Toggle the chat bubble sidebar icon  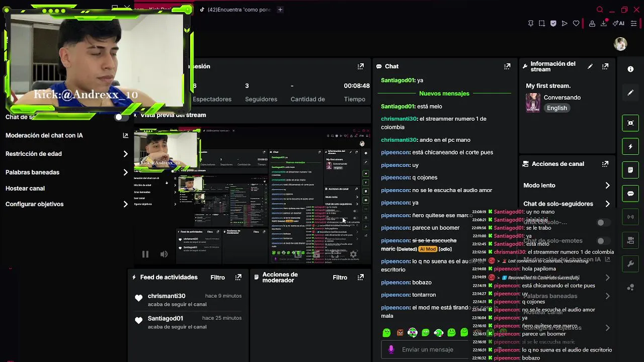[x=630, y=194]
